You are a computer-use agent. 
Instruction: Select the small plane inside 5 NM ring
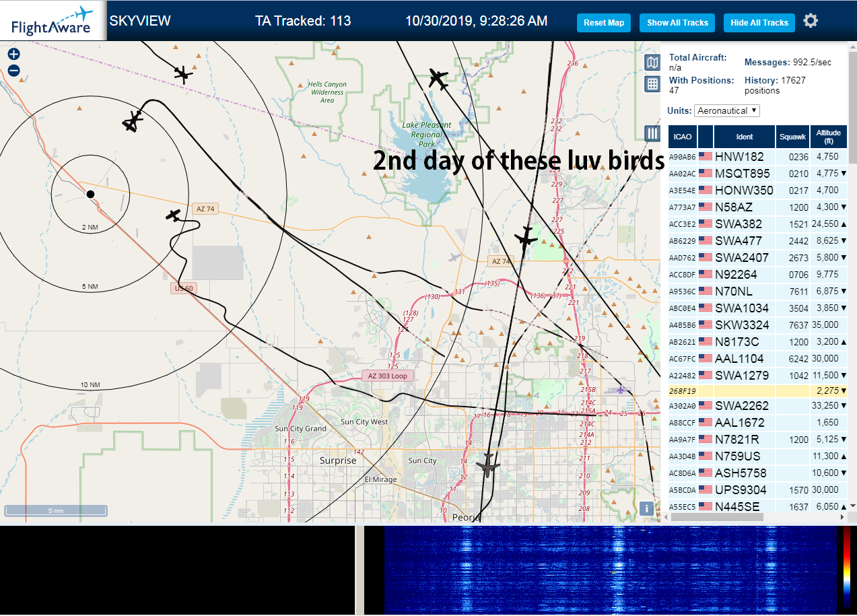point(174,215)
